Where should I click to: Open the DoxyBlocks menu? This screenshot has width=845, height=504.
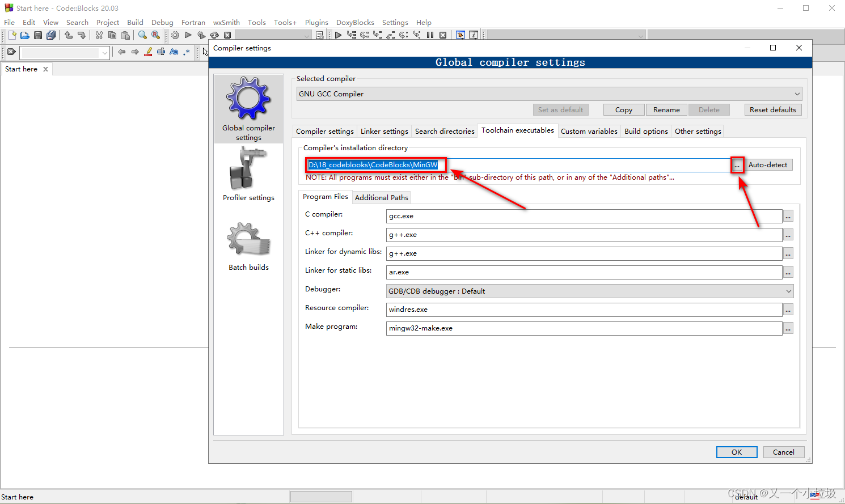[355, 22]
